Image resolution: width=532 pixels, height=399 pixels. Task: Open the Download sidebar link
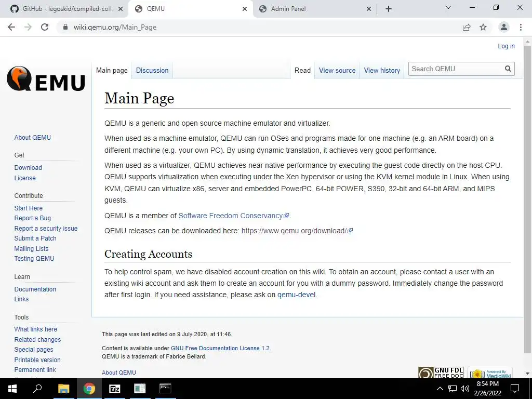28,168
